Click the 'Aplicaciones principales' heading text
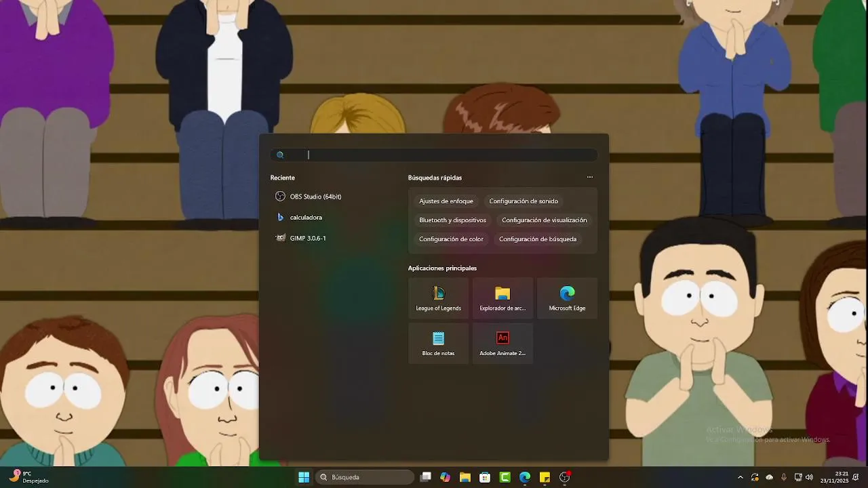 (x=442, y=268)
